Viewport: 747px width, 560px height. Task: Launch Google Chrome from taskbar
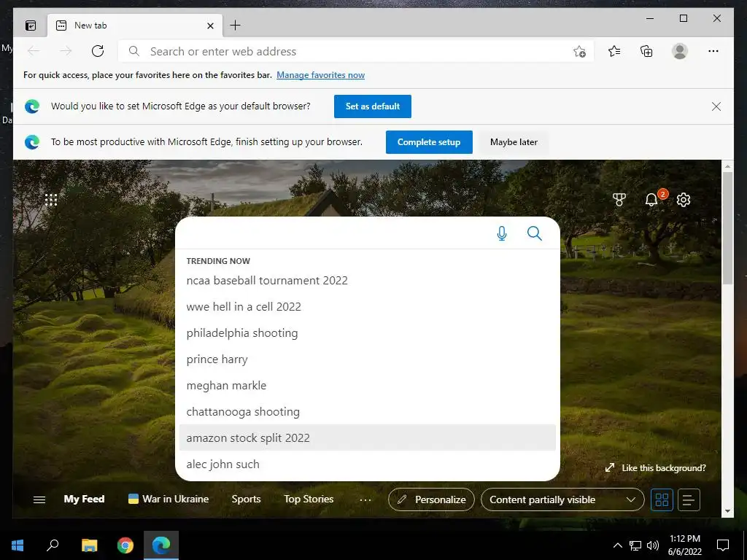[x=125, y=545]
